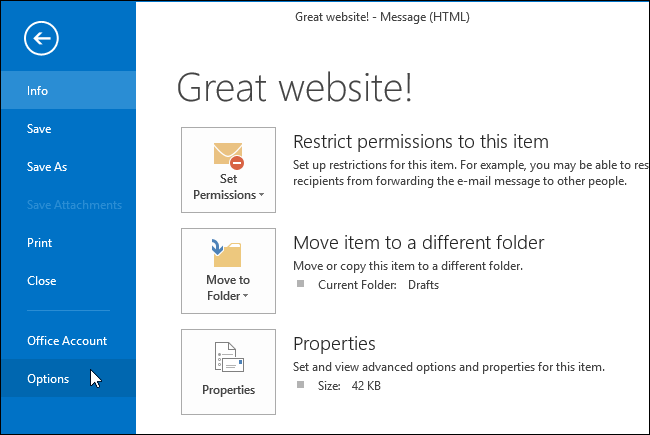Click the Properties section heading
The width and height of the screenshot is (650, 435).
coord(334,344)
